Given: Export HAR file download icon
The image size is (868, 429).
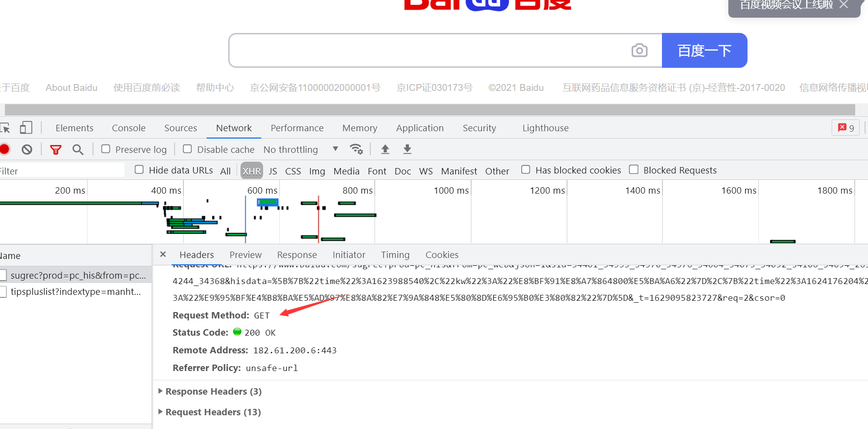Looking at the screenshot, I should tap(407, 149).
